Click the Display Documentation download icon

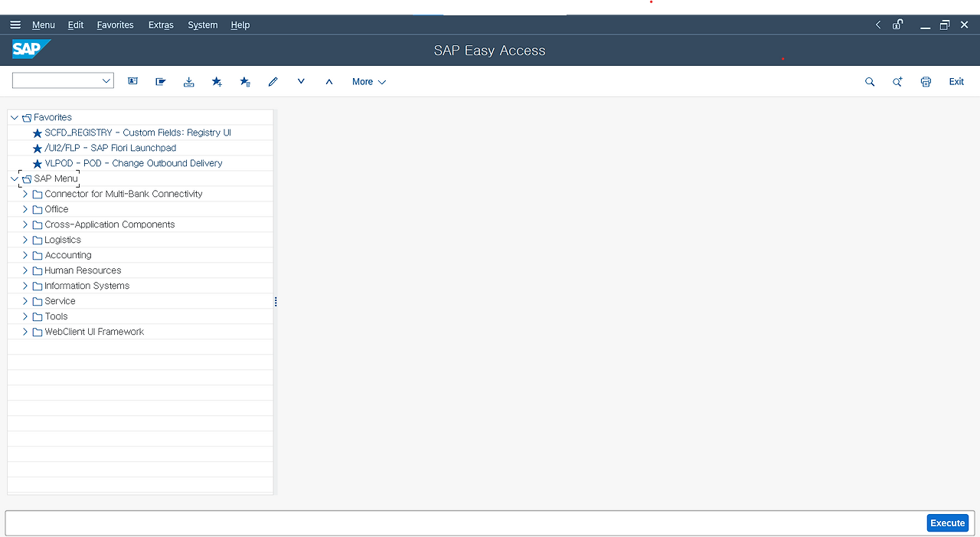click(x=188, y=81)
